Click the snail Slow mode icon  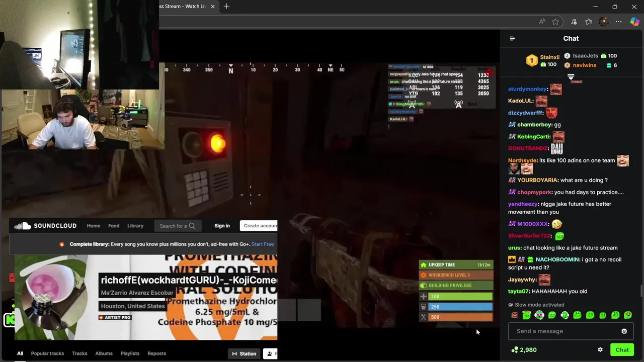tap(511, 305)
